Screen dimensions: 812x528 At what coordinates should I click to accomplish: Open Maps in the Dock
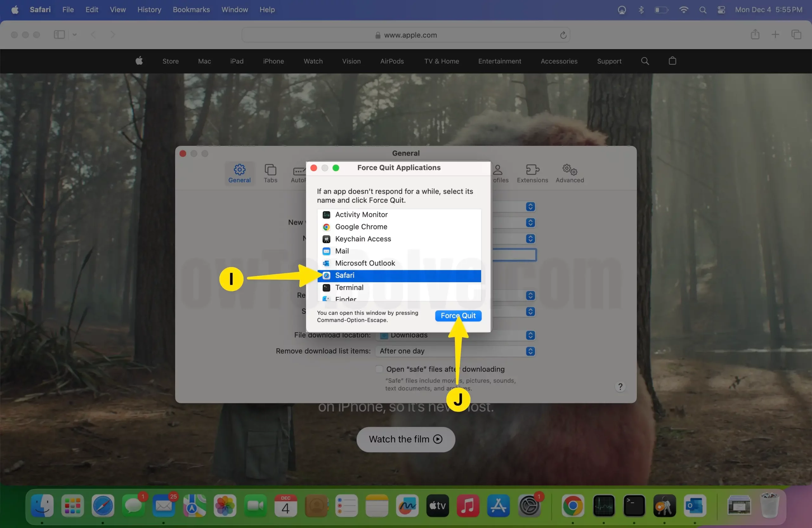pyautogui.click(x=194, y=505)
